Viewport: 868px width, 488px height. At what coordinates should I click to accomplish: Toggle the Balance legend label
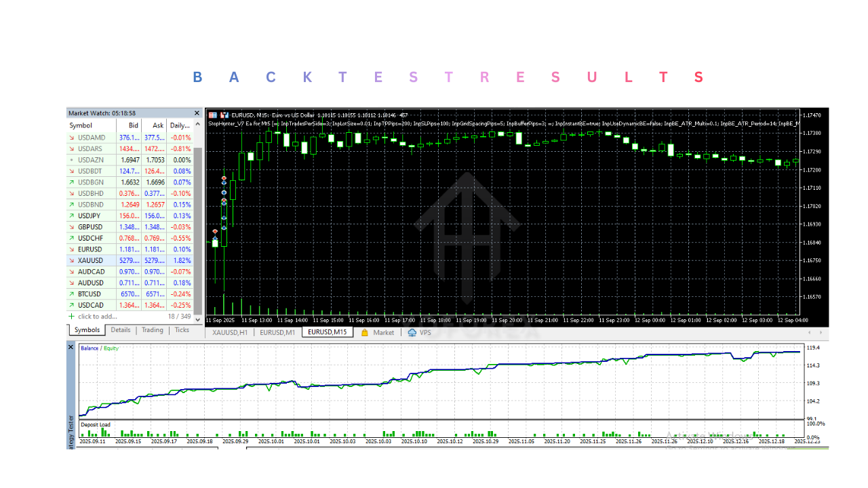click(89, 346)
